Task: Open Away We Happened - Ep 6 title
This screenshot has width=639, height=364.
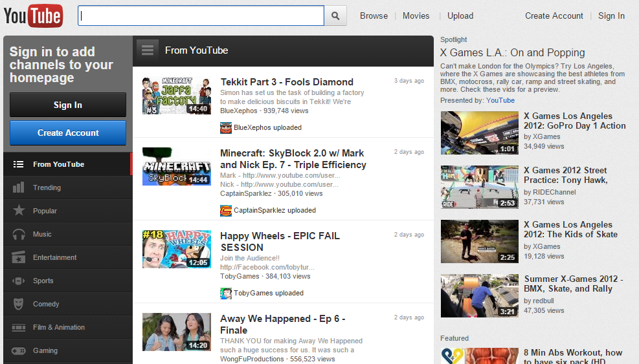Action: pyautogui.click(x=283, y=324)
